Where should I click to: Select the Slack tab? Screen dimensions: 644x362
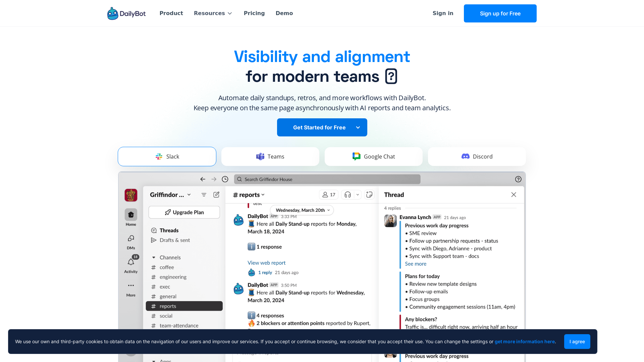pyautogui.click(x=167, y=157)
